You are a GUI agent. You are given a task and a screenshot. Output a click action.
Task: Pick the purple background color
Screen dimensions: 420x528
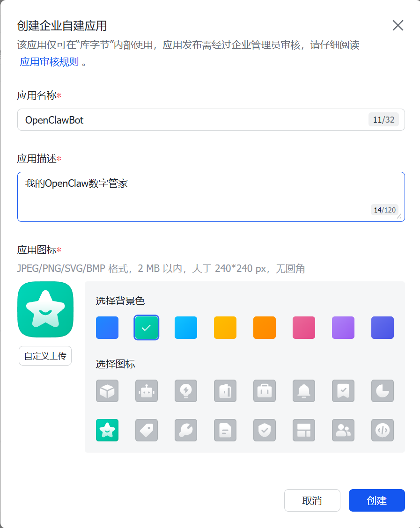tap(343, 328)
